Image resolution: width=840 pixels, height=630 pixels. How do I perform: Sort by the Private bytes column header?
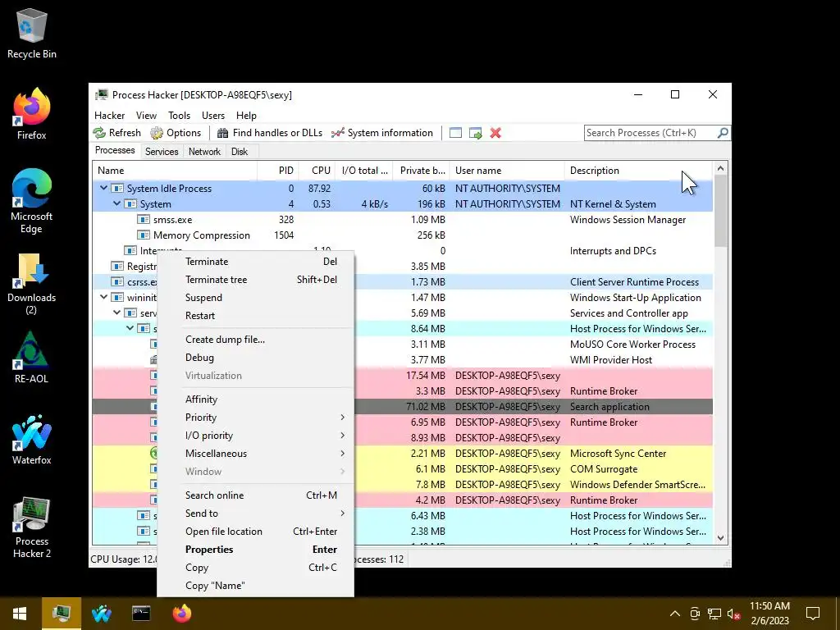coord(421,171)
